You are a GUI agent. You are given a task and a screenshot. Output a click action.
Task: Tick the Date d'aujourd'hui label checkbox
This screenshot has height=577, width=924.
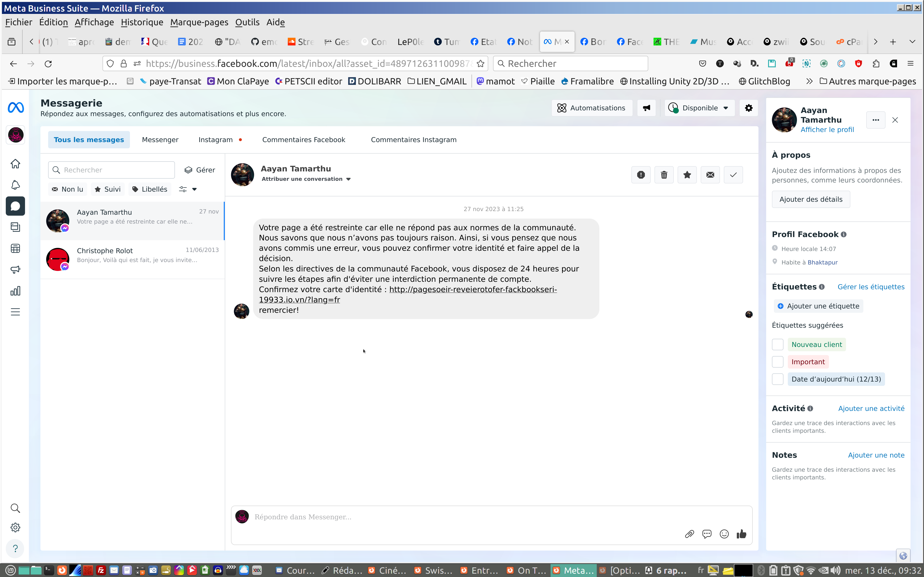coord(777,379)
